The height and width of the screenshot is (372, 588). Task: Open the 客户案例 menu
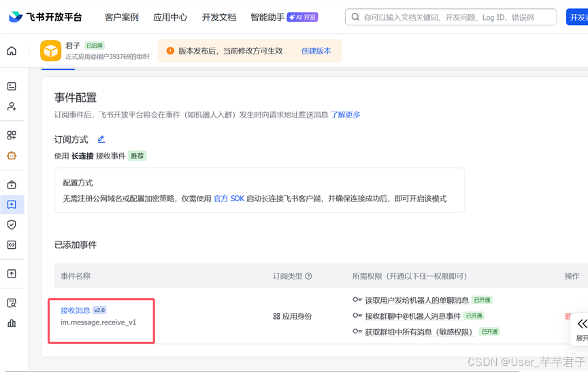point(122,17)
